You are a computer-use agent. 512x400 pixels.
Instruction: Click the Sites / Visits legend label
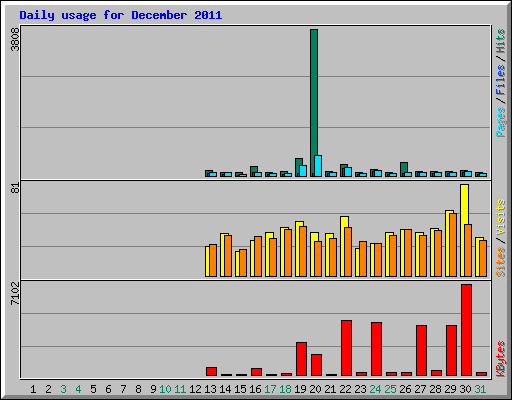coord(500,238)
